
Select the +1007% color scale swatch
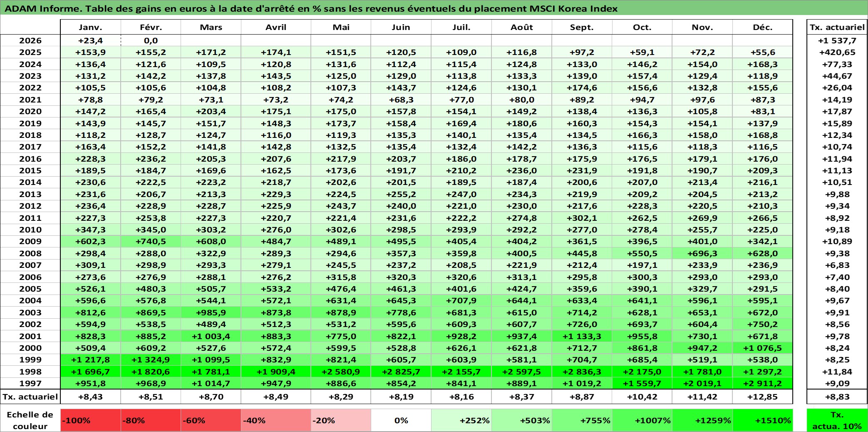click(x=642, y=420)
